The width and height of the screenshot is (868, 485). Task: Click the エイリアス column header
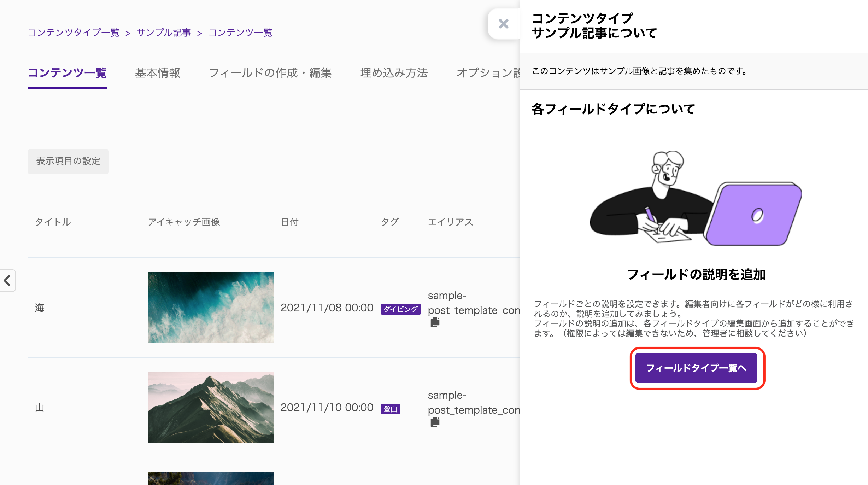451,222
